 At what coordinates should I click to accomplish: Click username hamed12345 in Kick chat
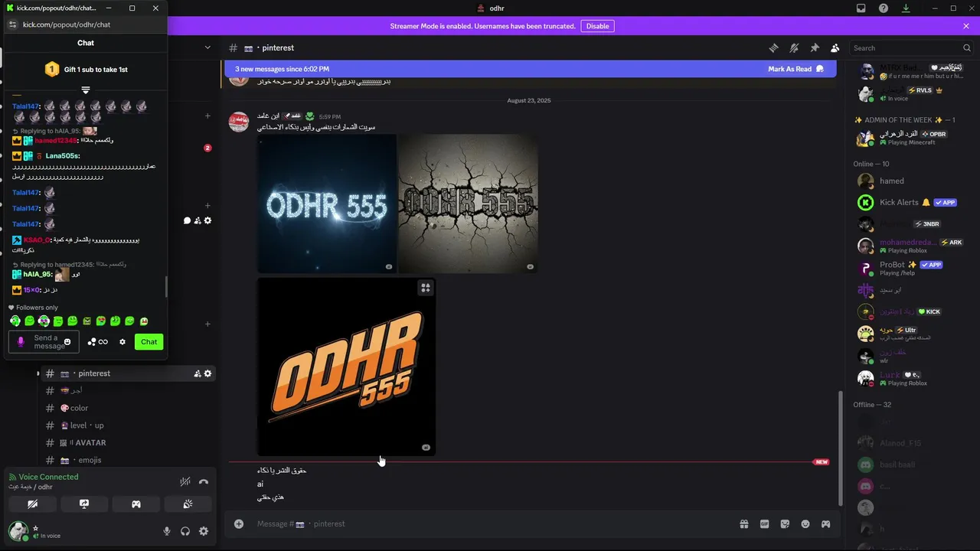point(57,141)
